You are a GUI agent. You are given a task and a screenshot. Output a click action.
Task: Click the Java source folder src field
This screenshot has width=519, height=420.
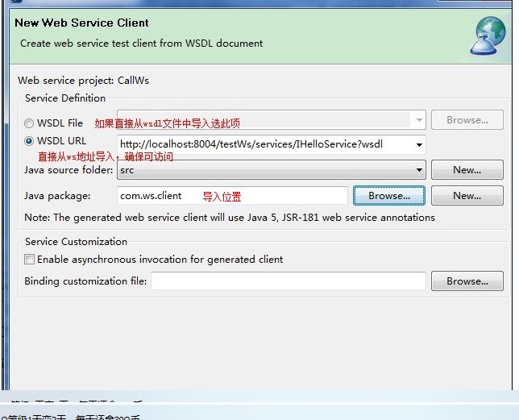click(x=264, y=170)
